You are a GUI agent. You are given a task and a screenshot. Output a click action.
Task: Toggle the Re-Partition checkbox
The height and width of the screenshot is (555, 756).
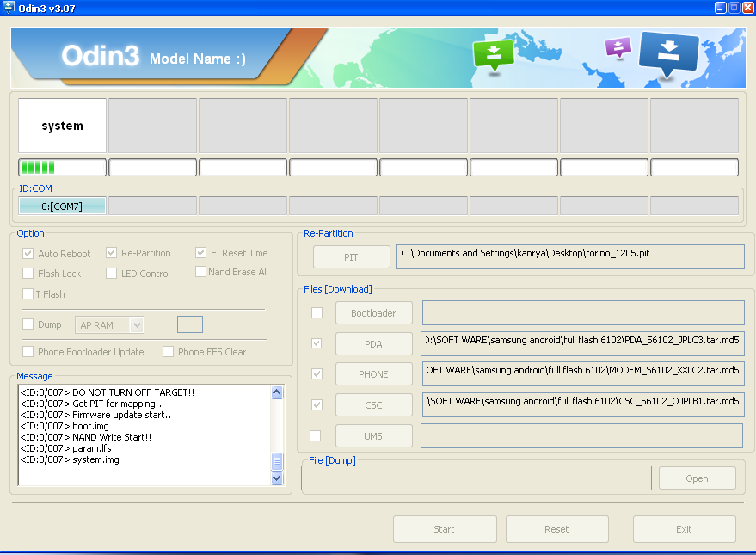click(x=111, y=253)
